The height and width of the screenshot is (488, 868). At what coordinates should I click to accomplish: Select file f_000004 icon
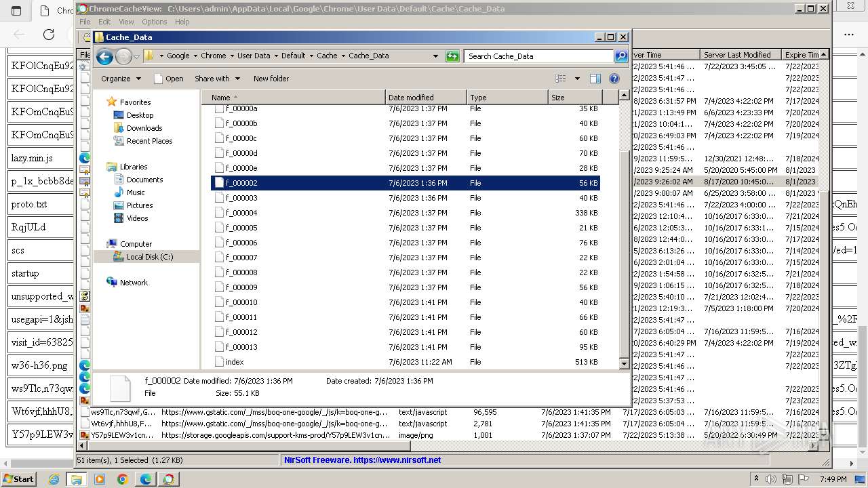[219, 213]
